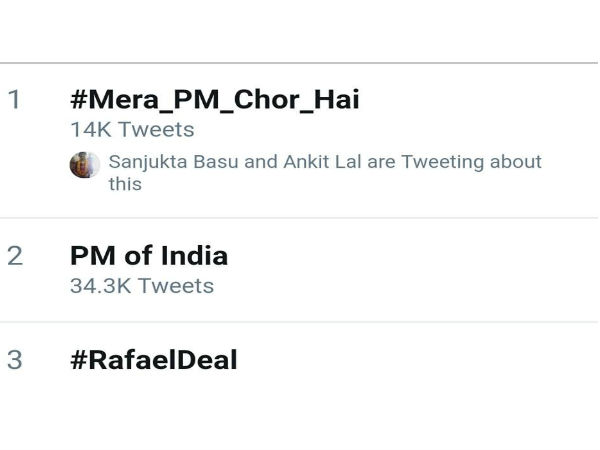
Task: Click the avatar beside Sanjukta Basu
Action: [84, 165]
